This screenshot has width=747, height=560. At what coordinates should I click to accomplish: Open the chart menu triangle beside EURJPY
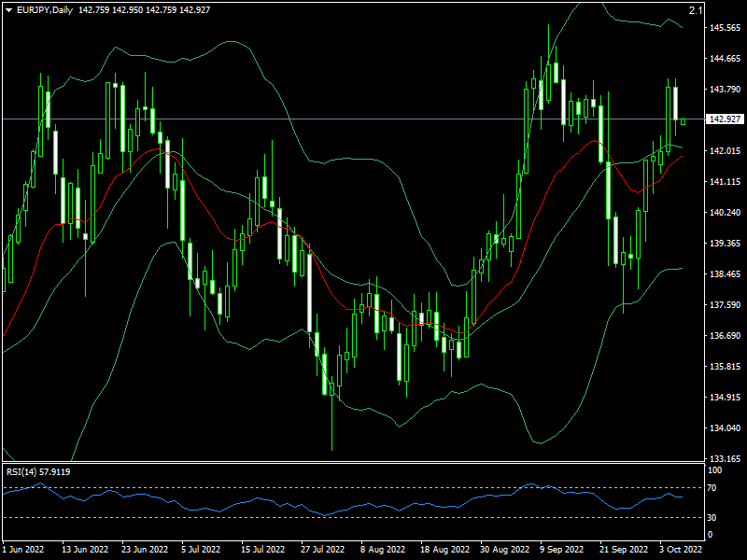coord(8,10)
